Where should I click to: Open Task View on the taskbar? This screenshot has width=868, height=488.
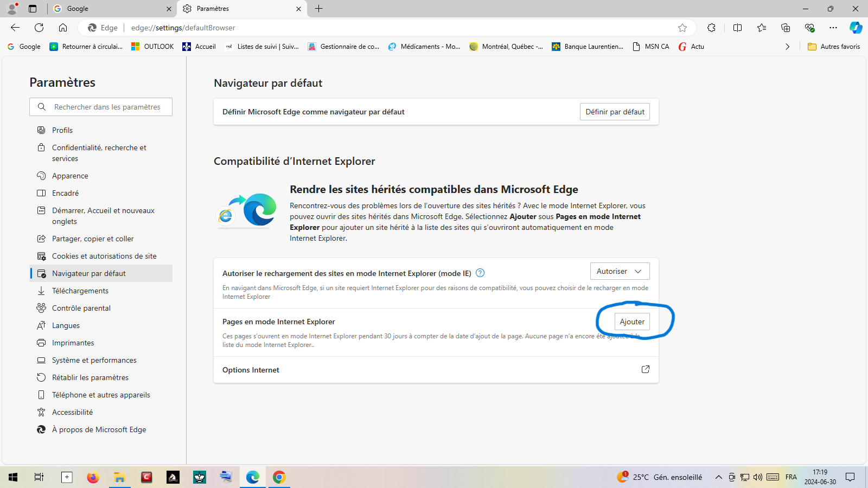tap(39, 477)
